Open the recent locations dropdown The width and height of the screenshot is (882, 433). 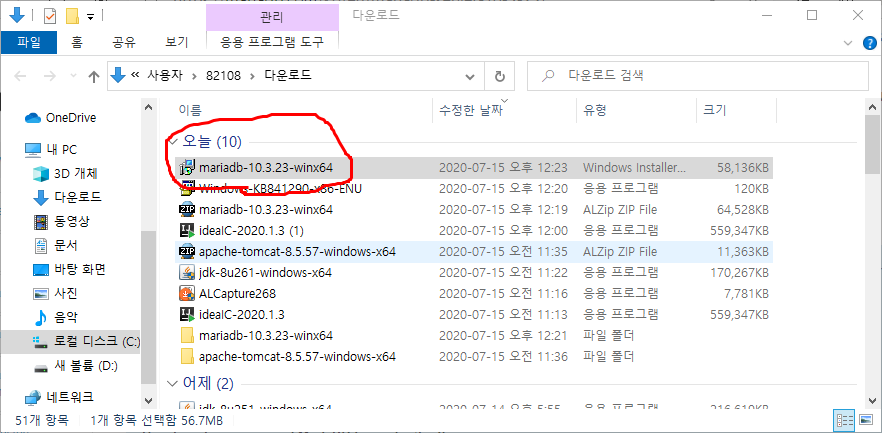point(73,76)
